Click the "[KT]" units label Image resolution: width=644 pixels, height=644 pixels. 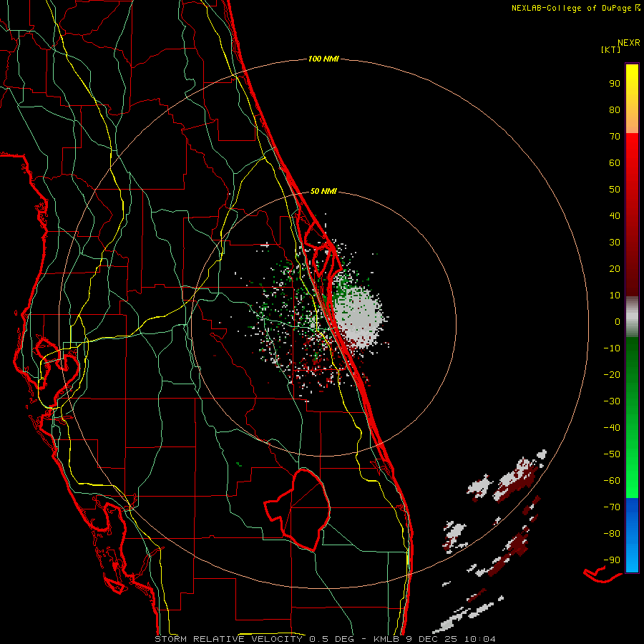tap(610, 49)
